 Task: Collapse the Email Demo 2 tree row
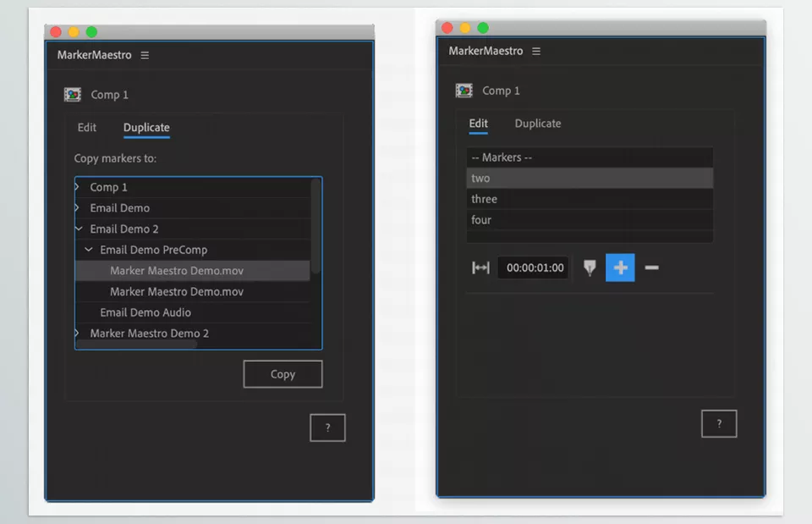point(79,229)
